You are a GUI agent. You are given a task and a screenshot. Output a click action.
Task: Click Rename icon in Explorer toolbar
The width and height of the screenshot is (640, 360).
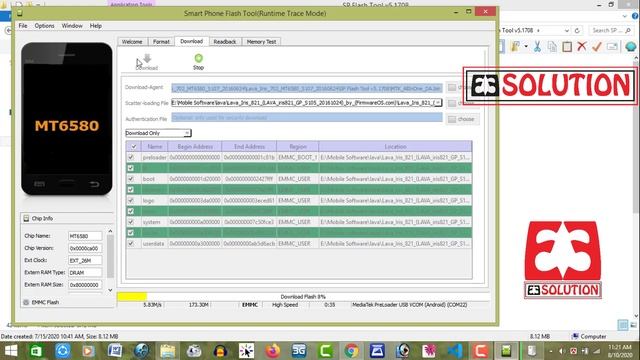point(612,47)
